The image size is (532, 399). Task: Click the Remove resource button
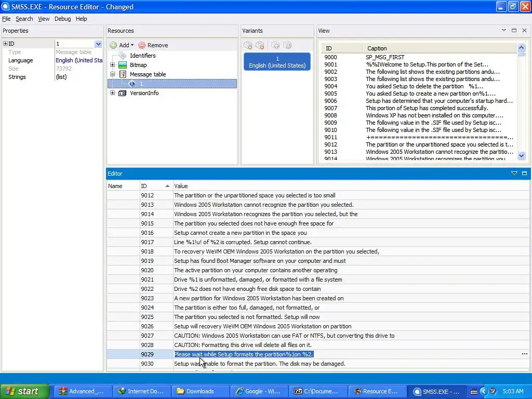pos(153,45)
